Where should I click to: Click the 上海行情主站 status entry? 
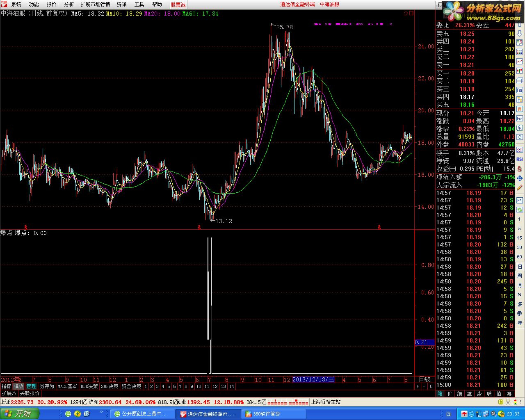(326, 402)
